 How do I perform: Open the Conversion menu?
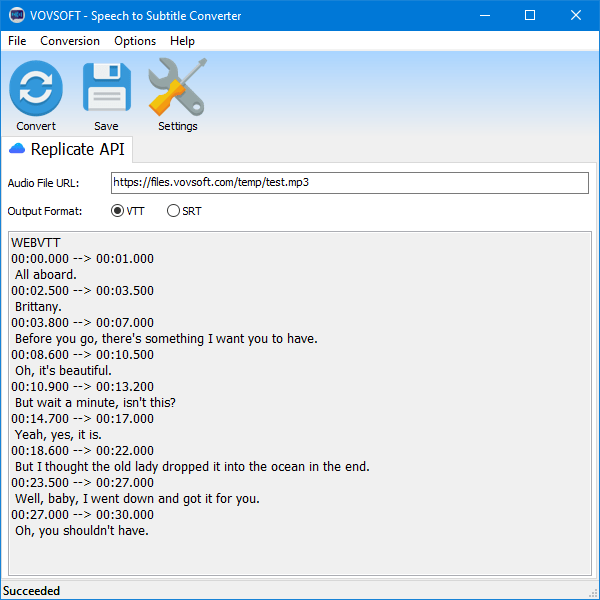(x=70, y=41)
